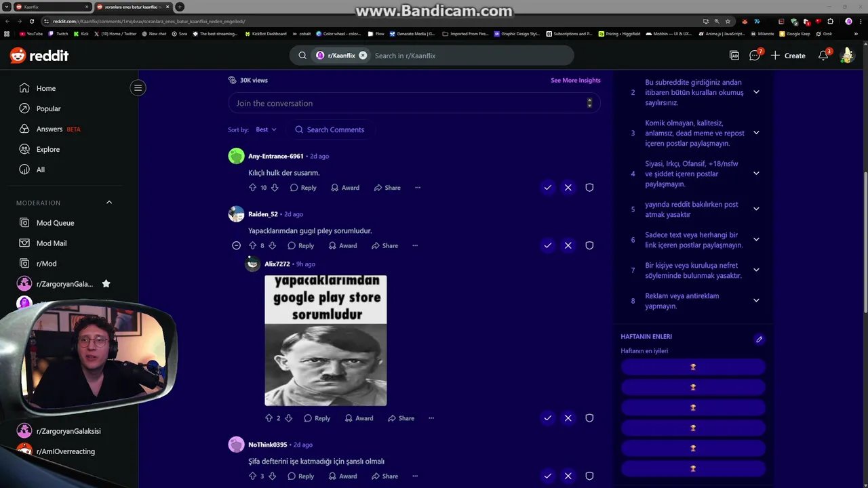Award Alix7272's reply
The height and width of the screenshot is (488, 868).
coord(359,418)
